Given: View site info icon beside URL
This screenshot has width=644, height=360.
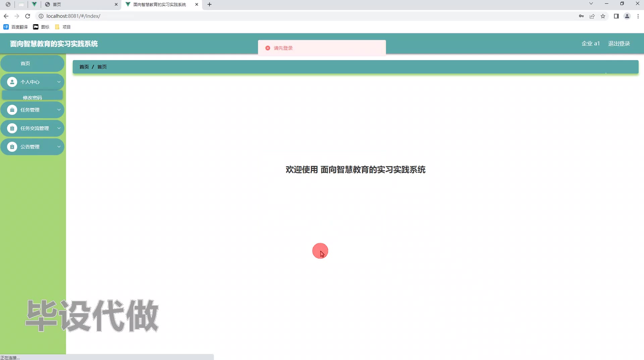Looking at the screenshot, I should click(x=41, y=16).
